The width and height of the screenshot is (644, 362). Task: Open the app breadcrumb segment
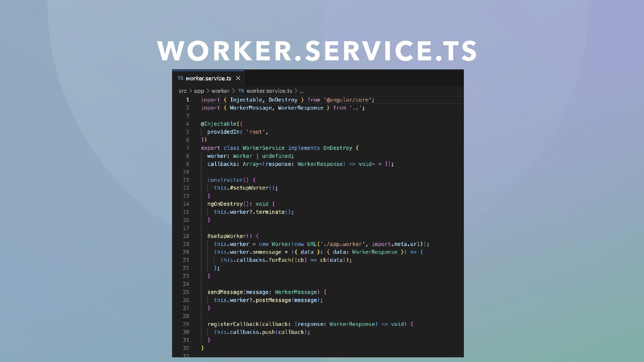pos(199,91)
